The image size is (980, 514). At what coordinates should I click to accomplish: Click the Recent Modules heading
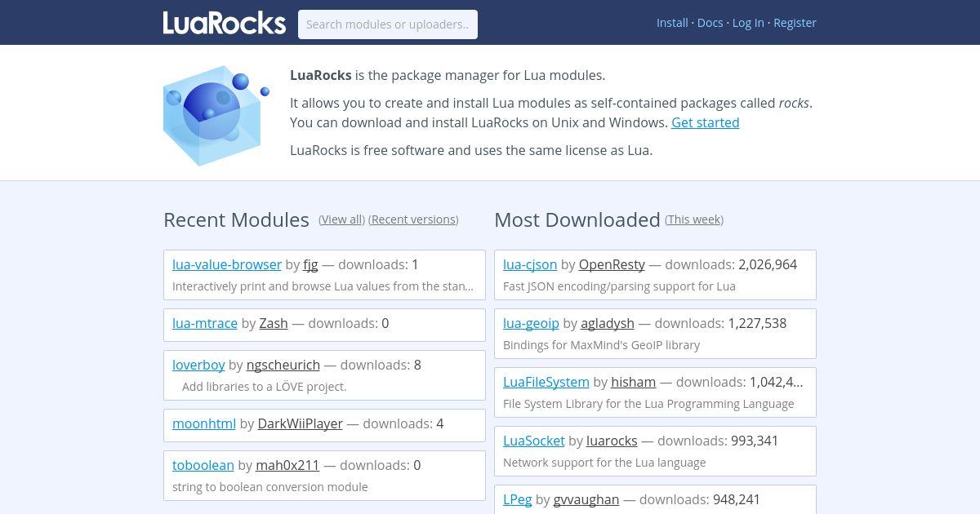[x=236, y=219]
